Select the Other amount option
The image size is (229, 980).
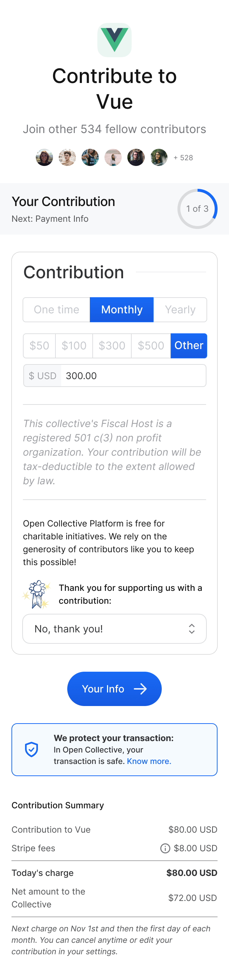pyautogui.click(x=189, y=346)
